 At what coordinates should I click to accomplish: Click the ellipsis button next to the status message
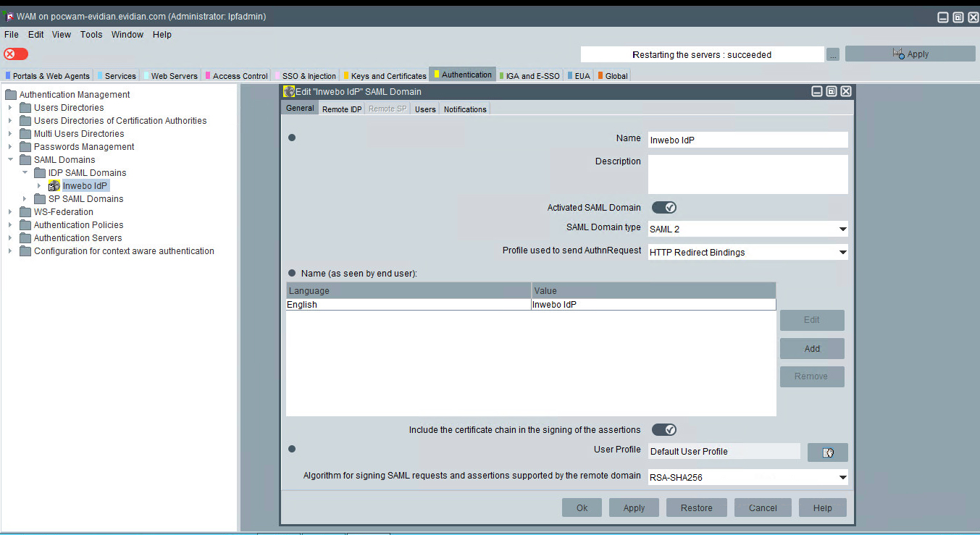(x=833, y=55)
